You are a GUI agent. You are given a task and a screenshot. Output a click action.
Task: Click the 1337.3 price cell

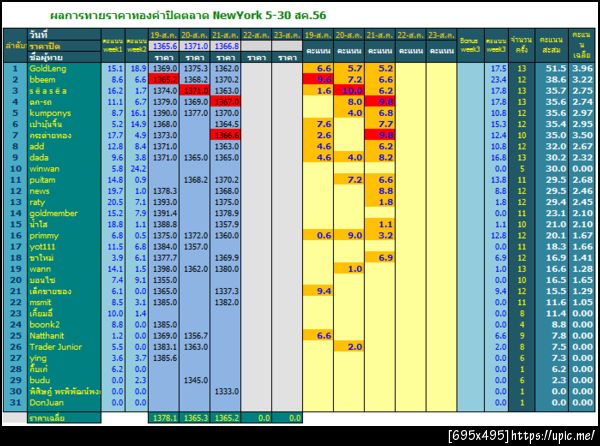click(226, 291)
